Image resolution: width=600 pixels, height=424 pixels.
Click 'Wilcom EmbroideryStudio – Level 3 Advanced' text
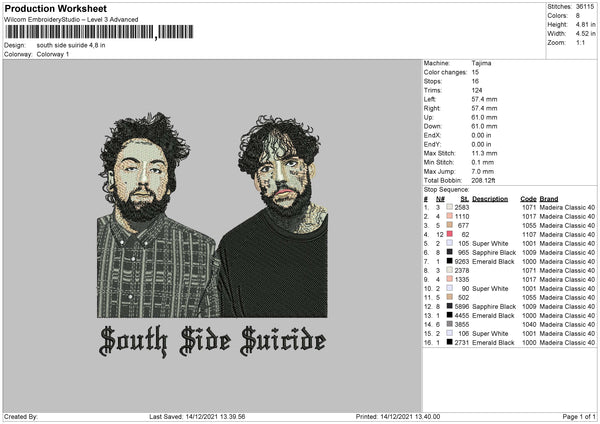pyautogui.click(x=71, y=20)
